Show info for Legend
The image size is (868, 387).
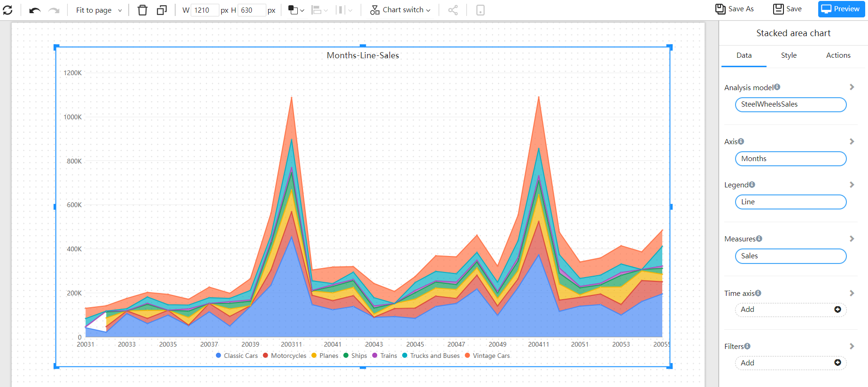(x=752, y=184)
